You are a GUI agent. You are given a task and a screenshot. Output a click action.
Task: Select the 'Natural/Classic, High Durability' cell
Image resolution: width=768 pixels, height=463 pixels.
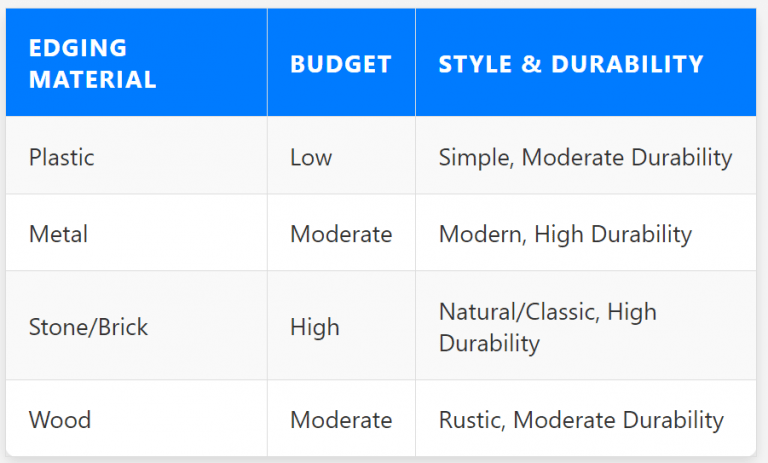pos(548,327)
